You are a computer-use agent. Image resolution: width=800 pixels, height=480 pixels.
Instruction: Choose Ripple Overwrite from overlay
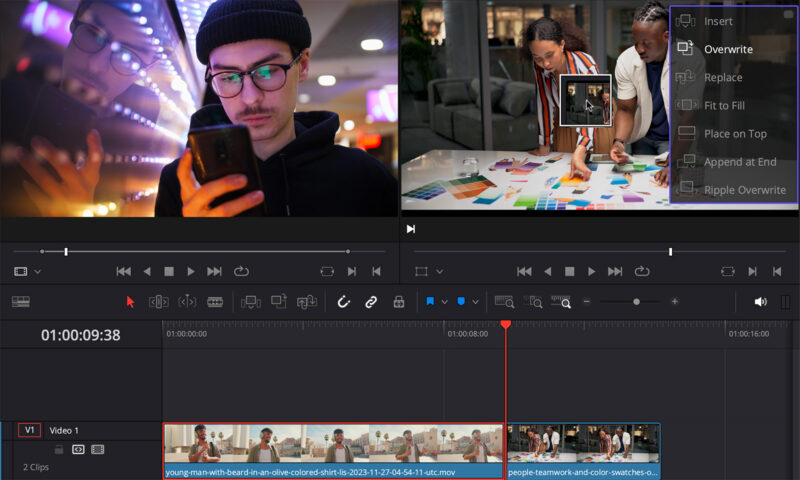[733, 190]
